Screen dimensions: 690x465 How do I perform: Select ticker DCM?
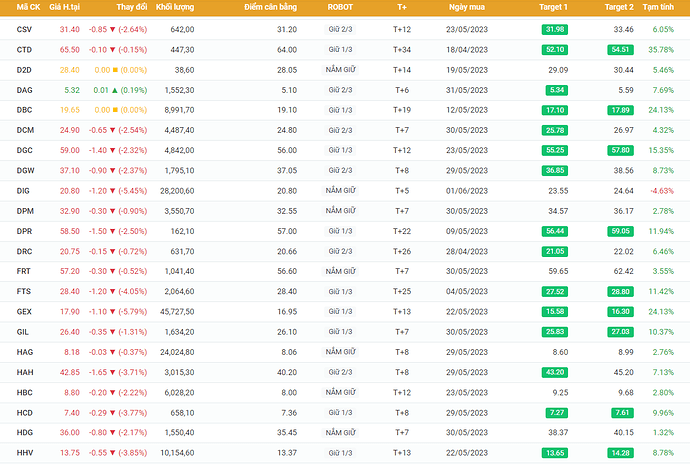[x=25, y=130]
